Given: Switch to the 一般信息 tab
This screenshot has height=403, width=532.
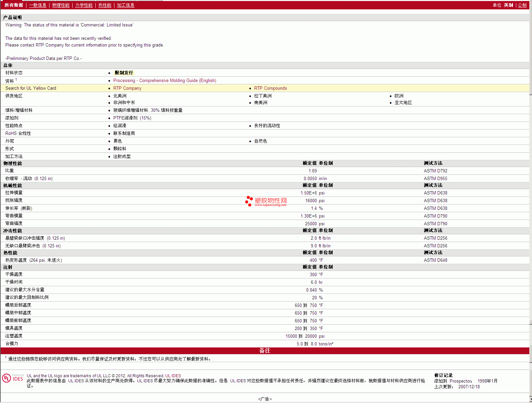Looking at the screenshot, I should tap(37, 5).
